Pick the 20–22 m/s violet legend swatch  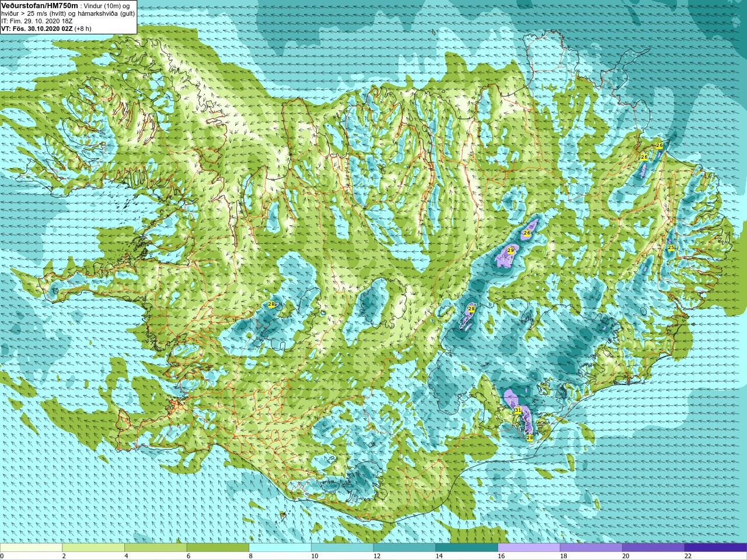click(x=654, y=548)
